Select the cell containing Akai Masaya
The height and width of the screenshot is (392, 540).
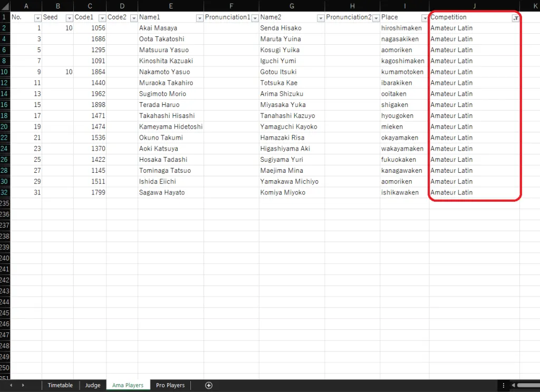[171, 28]
